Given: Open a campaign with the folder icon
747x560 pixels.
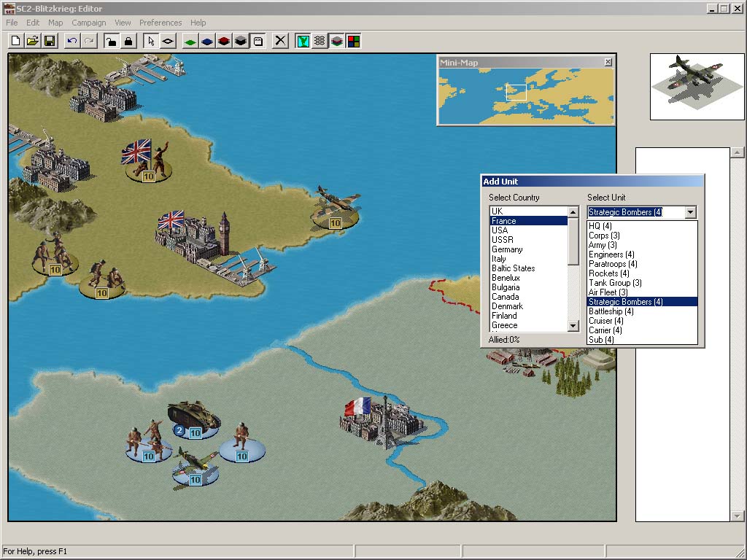Looking at the screenshot, I should coord(32,41).
